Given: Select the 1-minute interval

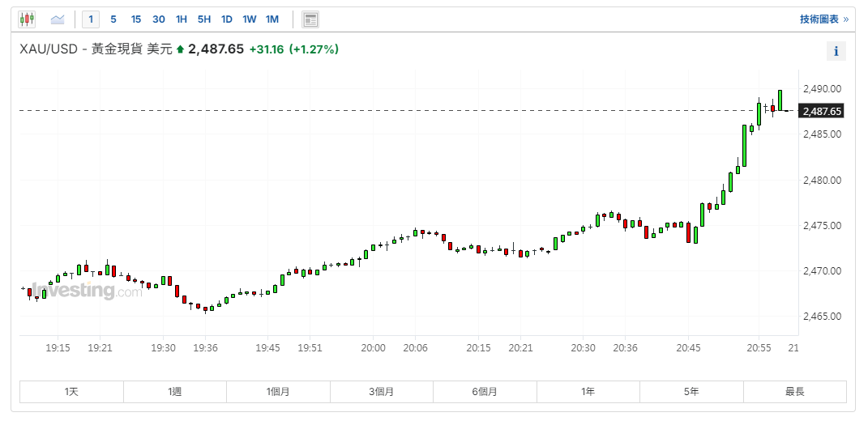Looking at the screenshot, I should (91, 19).
